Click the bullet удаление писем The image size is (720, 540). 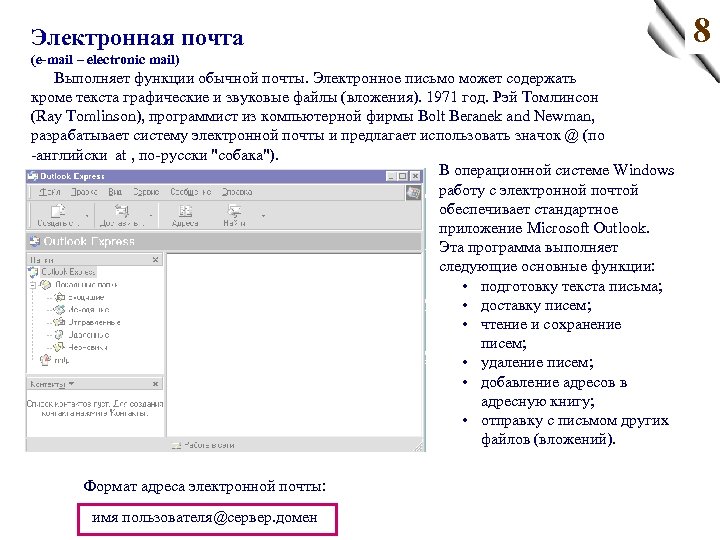pos(537,363)
